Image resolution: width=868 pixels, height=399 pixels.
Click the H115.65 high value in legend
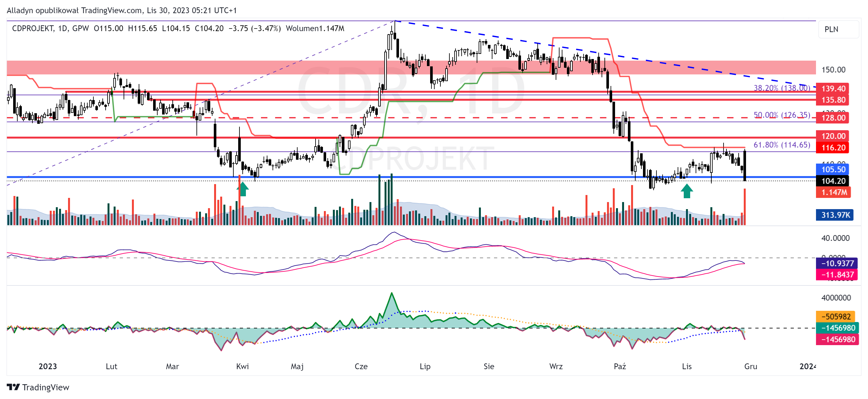click(x=143, y=29)
